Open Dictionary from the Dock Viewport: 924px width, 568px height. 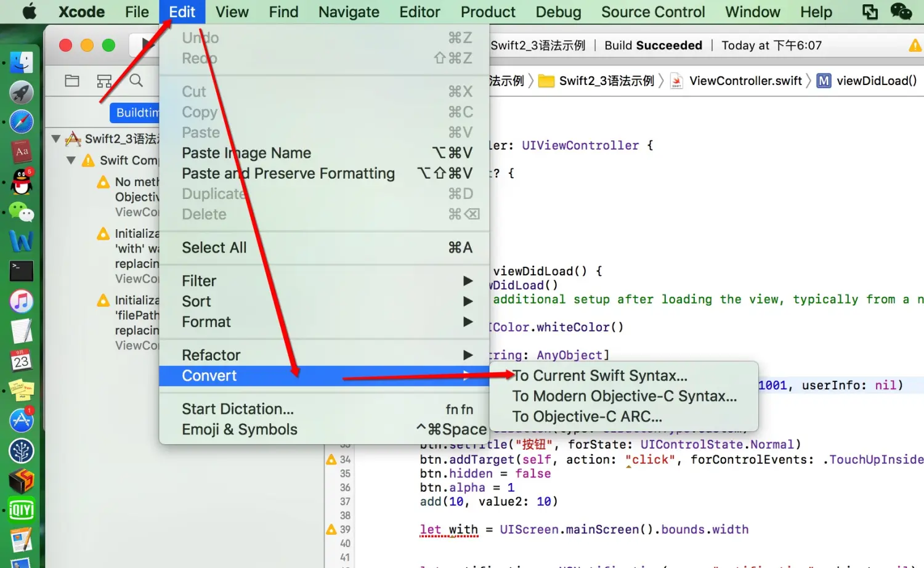(x=22, y=152)
